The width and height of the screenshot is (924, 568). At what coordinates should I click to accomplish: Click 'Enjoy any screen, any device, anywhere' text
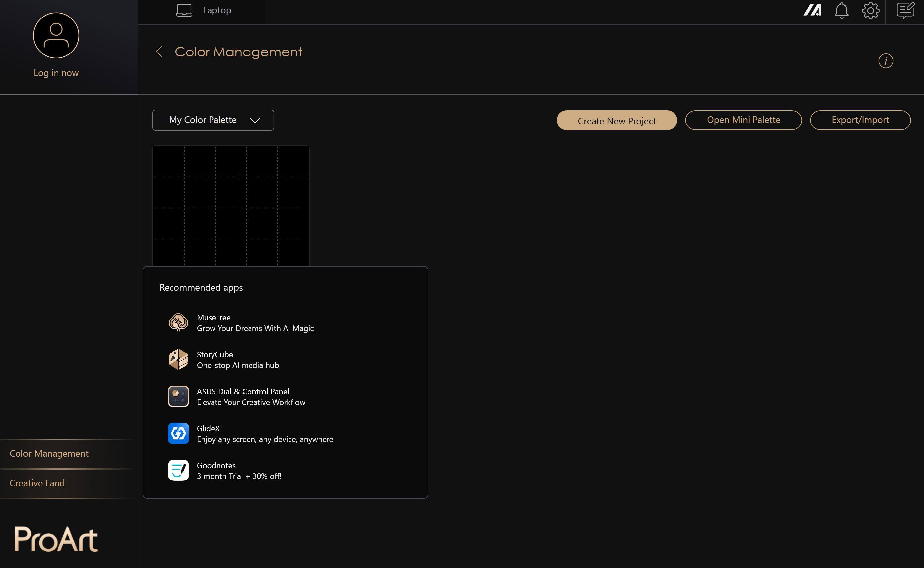[x=265, y=439]
